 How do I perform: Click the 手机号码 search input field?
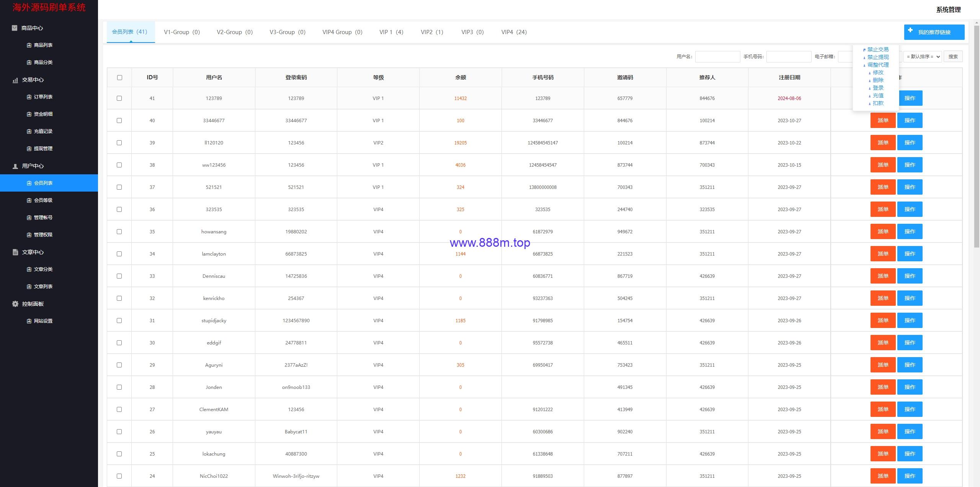(x=789, y=57)
